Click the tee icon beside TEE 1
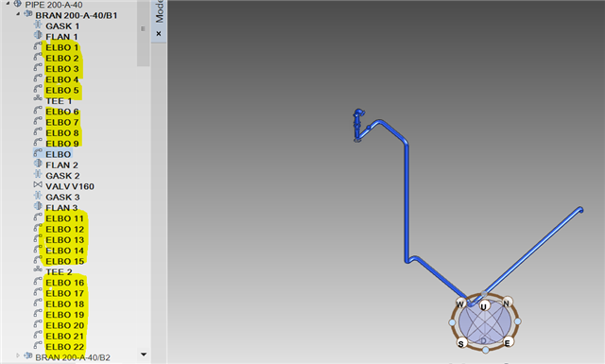605x364 pixels. tap(38, 99)
